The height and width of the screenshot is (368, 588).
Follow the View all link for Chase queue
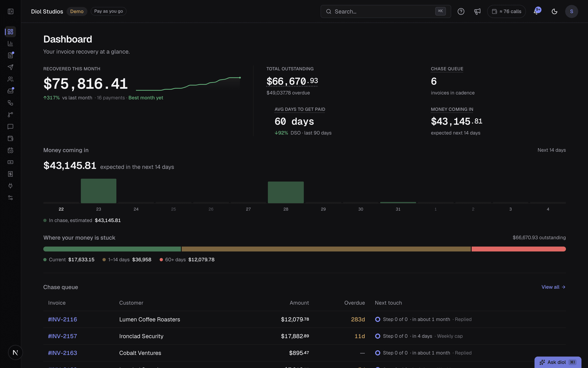[553, 287]
